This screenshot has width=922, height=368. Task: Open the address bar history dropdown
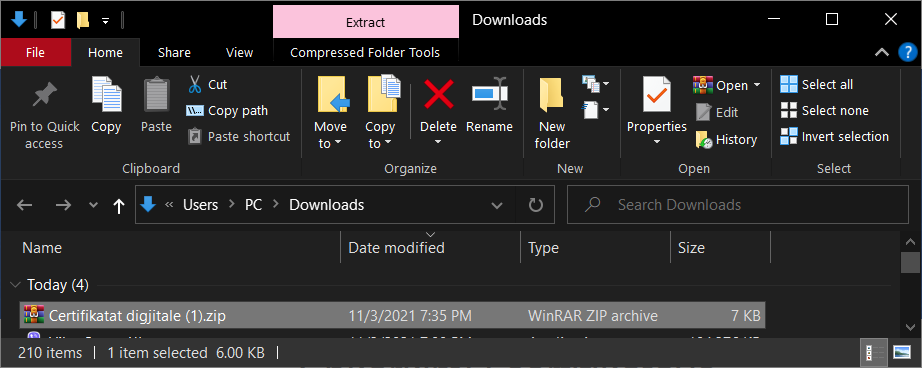tap(497, 205)
